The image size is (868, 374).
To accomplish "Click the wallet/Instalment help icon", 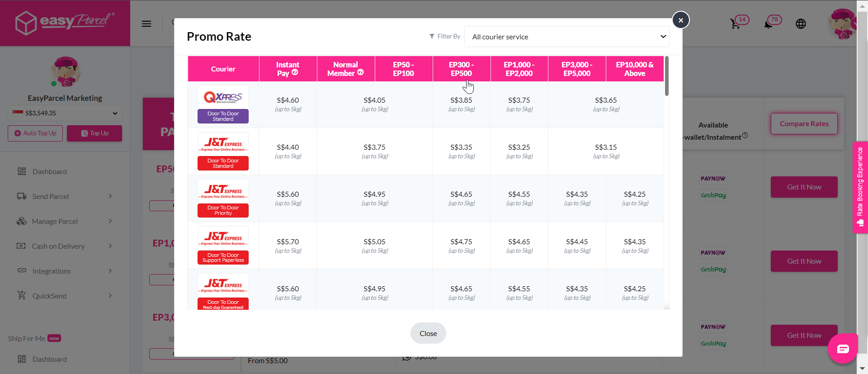I will coord(745,135).
